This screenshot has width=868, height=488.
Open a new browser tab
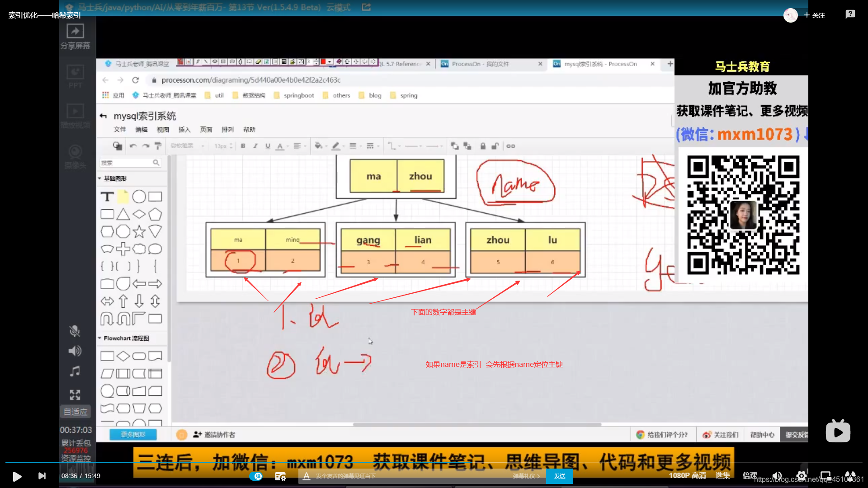click(670, 64)
